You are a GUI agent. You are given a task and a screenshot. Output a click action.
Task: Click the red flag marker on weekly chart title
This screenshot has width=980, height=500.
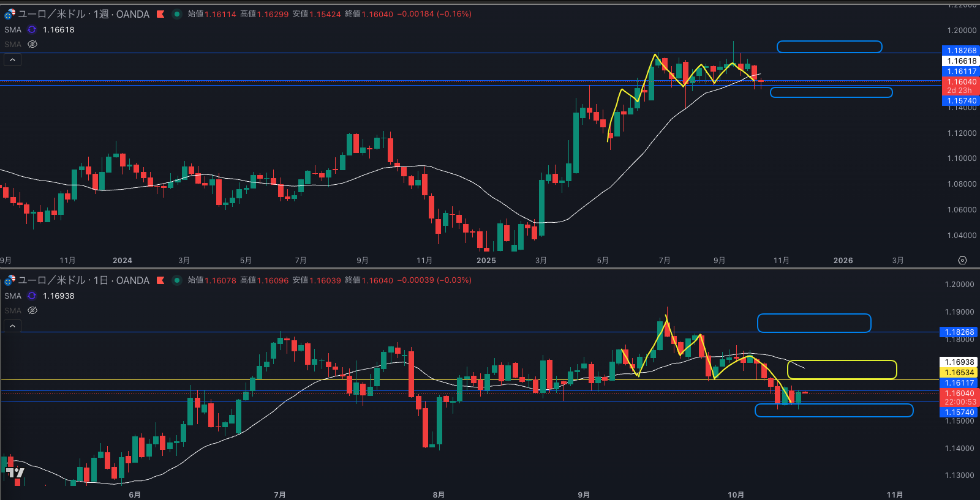[x=160, y=14]
